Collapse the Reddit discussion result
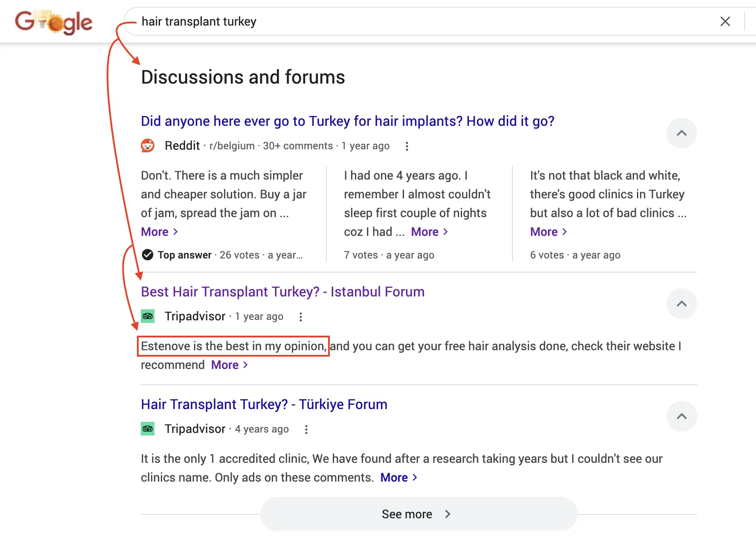756x546 pixels. pyautogui.click(x=681, y=133)
